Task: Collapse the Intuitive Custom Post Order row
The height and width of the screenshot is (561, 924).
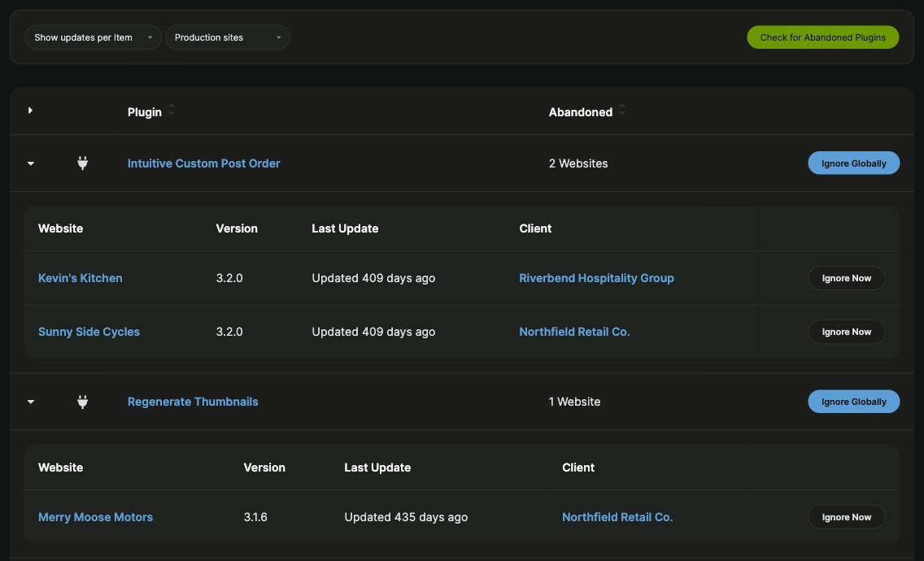Action: point(31,163)
